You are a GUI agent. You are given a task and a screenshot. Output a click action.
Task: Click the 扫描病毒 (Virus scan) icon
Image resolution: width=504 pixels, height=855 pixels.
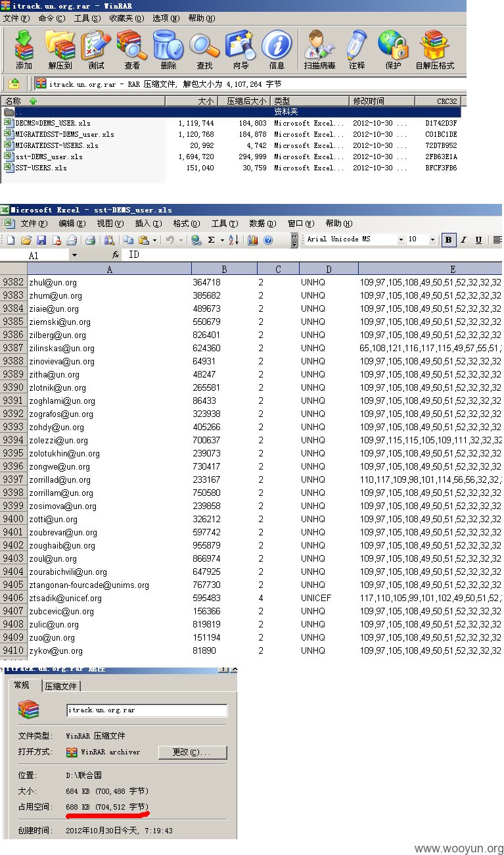(x=320, y=49)
